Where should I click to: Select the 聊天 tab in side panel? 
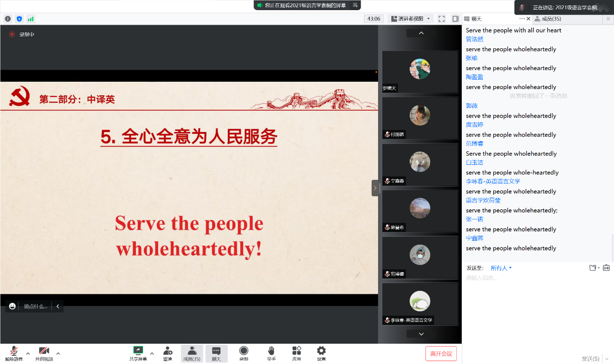pyautogui.click(x=477, y=19)
